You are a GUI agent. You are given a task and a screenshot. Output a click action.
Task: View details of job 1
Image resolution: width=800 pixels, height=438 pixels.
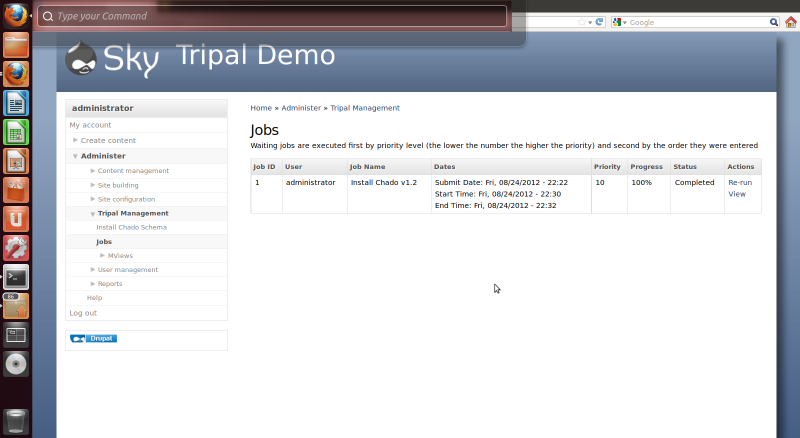click(737, 194)
